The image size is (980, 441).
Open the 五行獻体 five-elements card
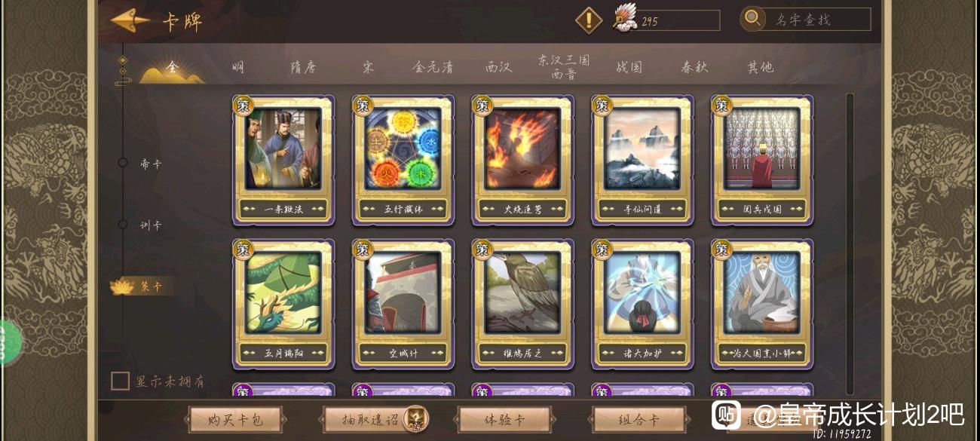point(403,160)
